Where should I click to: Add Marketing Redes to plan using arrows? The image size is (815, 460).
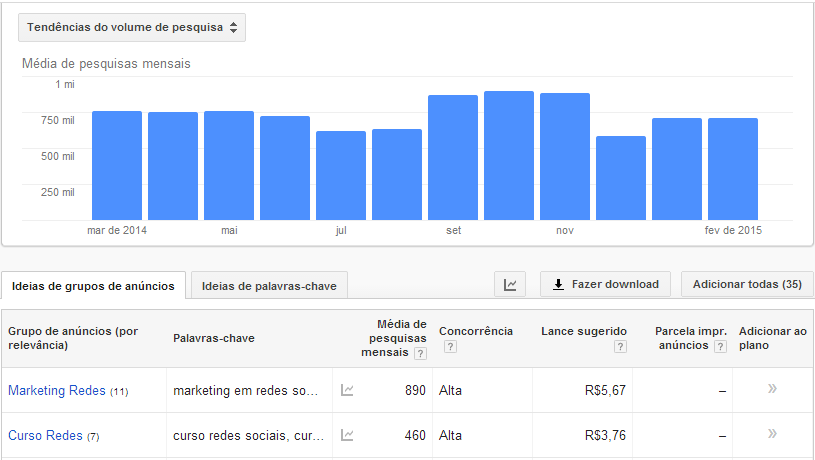pyautogui.click(x=772, y=390)
